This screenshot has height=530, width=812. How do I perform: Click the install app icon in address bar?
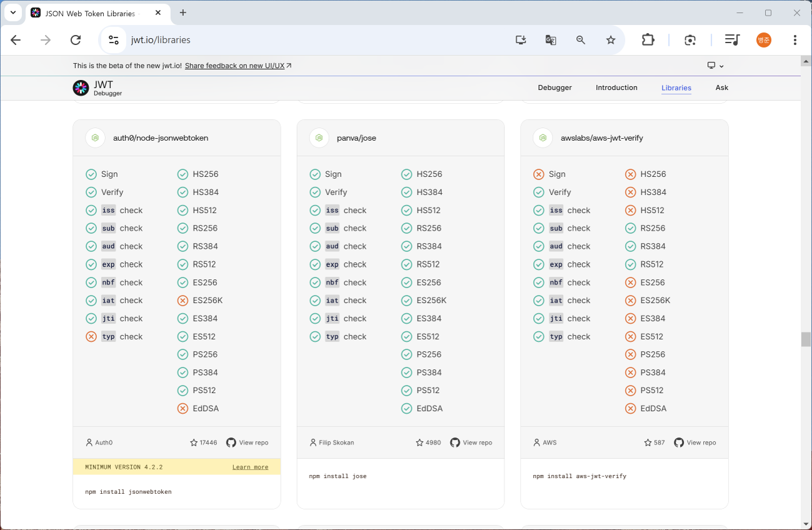coord(521,40)
